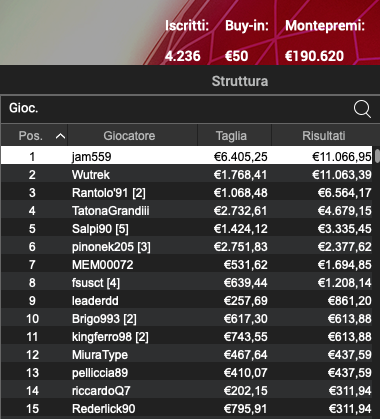Click the magnifying glass search icon
Screen dimensions: 380x419
[362, 109]
